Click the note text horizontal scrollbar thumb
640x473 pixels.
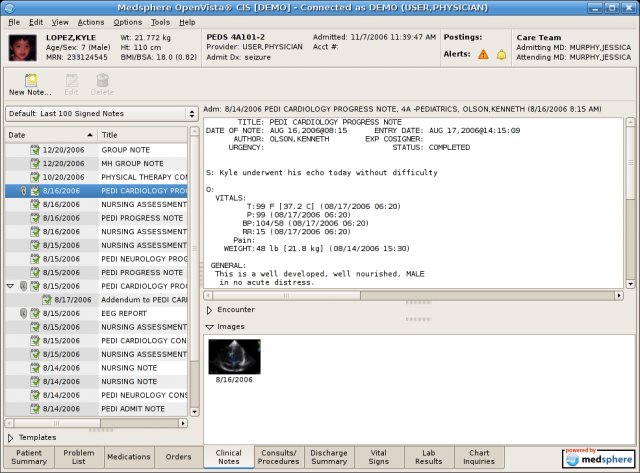pyautogui.click(x=287, y=295)
